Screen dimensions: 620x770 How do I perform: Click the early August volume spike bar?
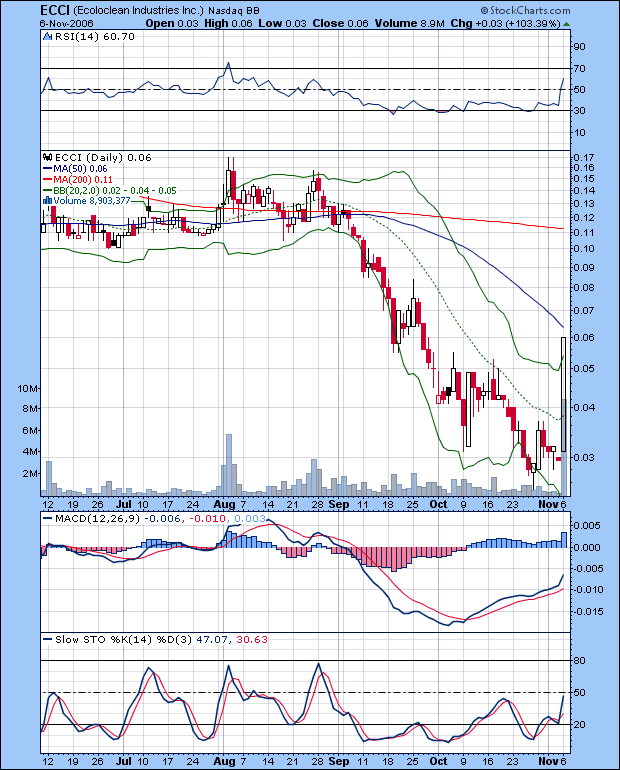[228, 465]
